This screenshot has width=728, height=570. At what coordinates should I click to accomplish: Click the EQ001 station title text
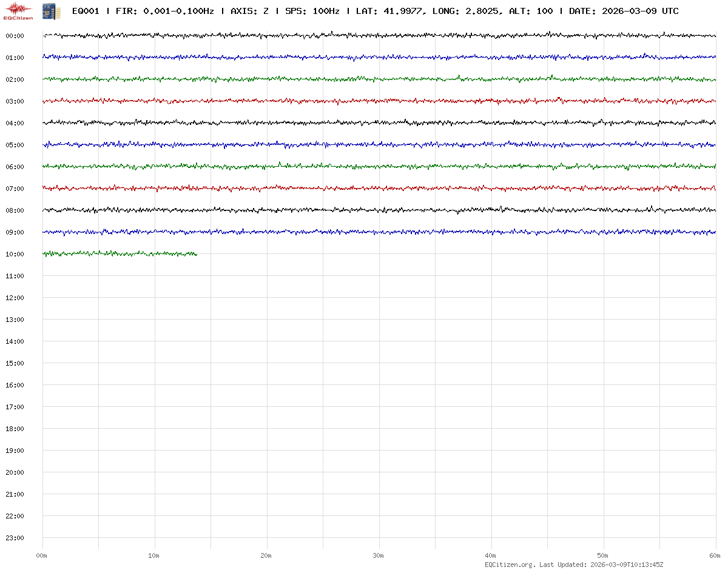tap(86, 11)
